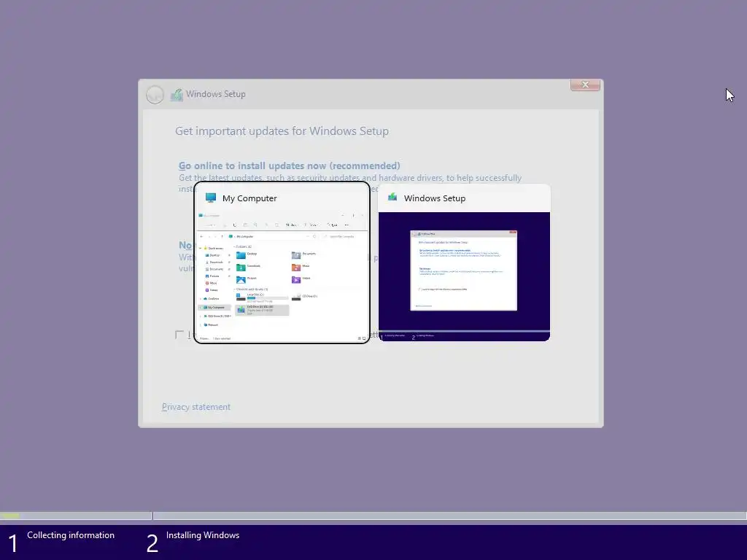Image resolution: width=747 pixels, height=560 pixels.
Task: Click the Collecting information step label
Action: tap(71, 535)
